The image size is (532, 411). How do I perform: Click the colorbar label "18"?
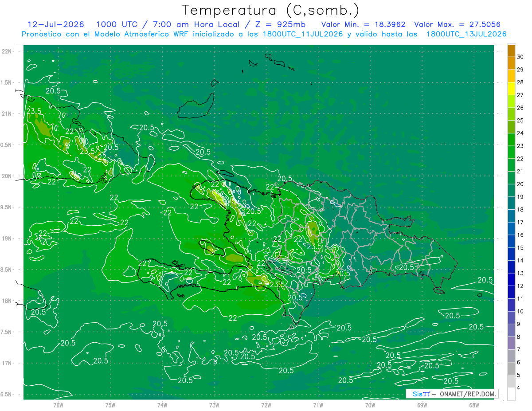coord(520,210)
